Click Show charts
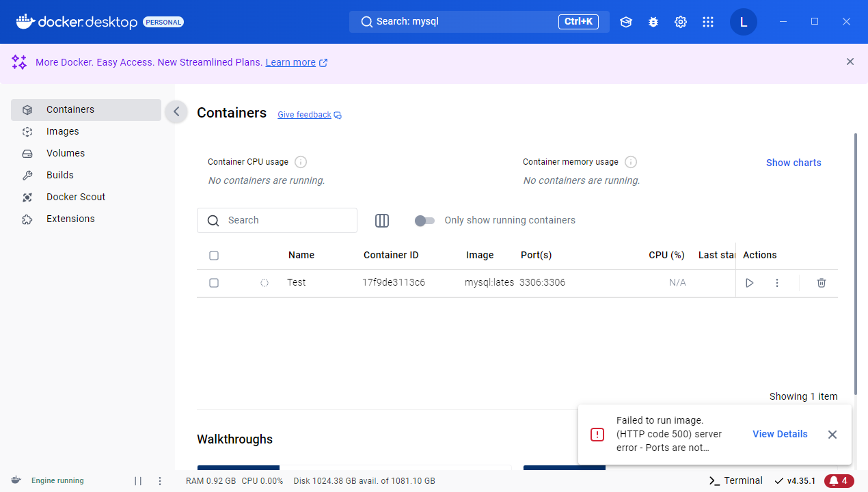This screenshot has width=868, height=492. (794, 163)
